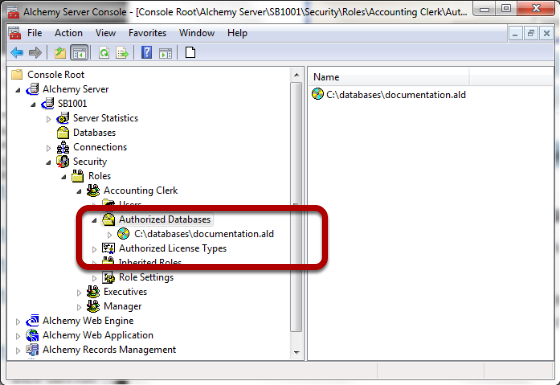The height and width of the screenshot is (385, 560).
Task: Click the tree pane vertical scrollbar thumb
Action: pos(296,207)
